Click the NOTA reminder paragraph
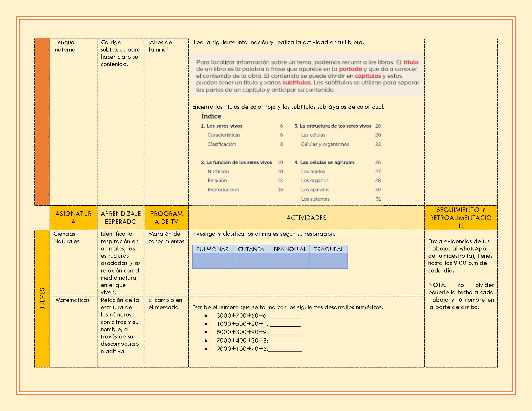Viewport: 532px width, 411px height. [461, 296]
